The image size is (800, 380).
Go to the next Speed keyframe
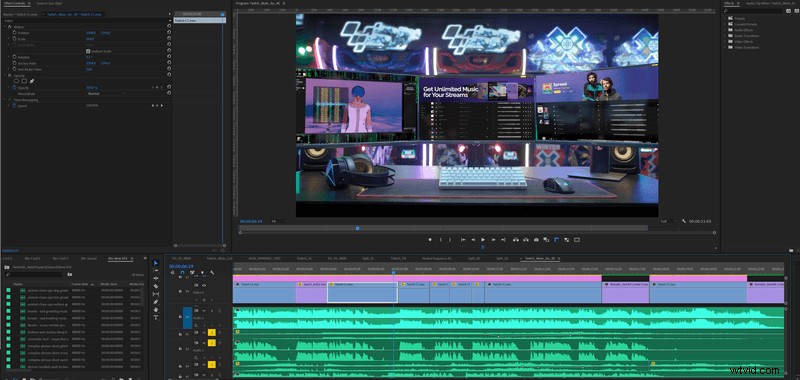pyautogui.click(x=162, y=106)
